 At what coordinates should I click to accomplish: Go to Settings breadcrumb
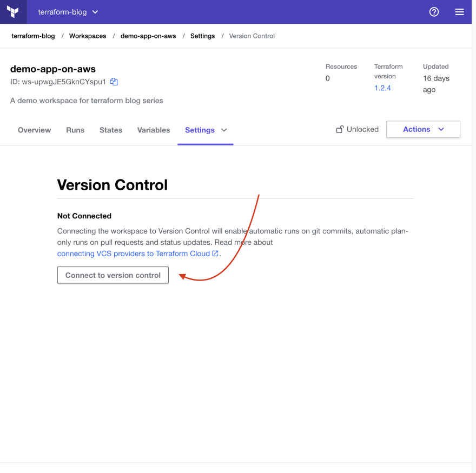202,36
